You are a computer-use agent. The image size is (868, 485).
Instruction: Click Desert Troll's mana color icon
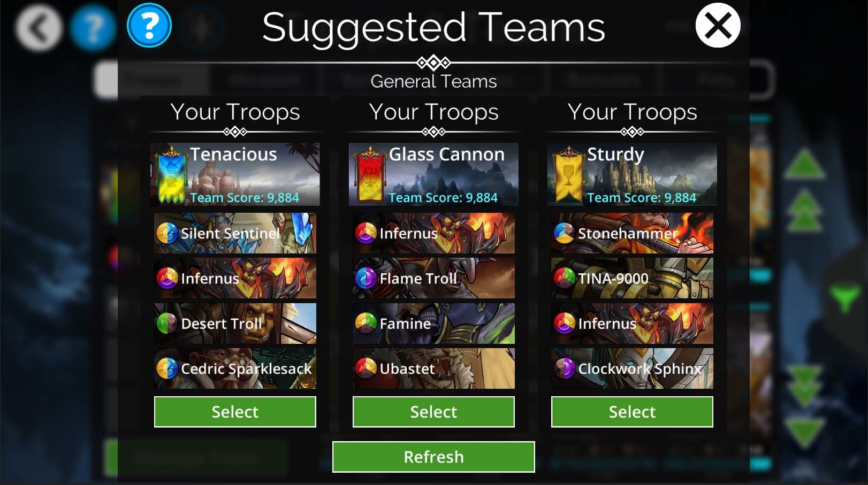coord(167,323)
